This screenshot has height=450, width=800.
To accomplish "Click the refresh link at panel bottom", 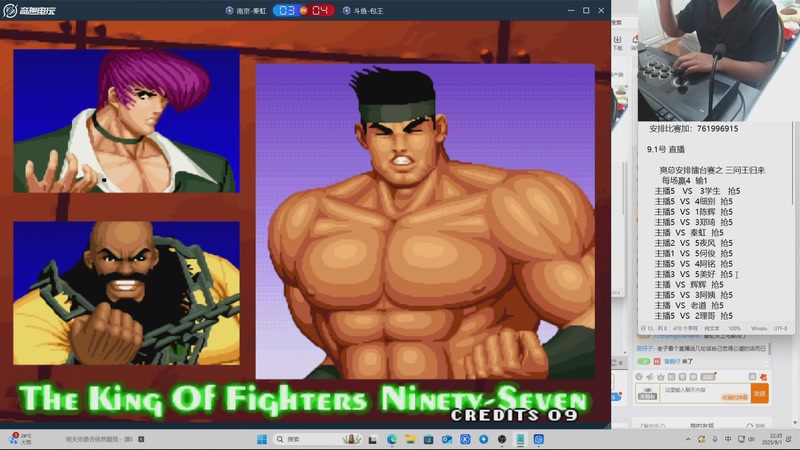I will [x=756, y=426].
